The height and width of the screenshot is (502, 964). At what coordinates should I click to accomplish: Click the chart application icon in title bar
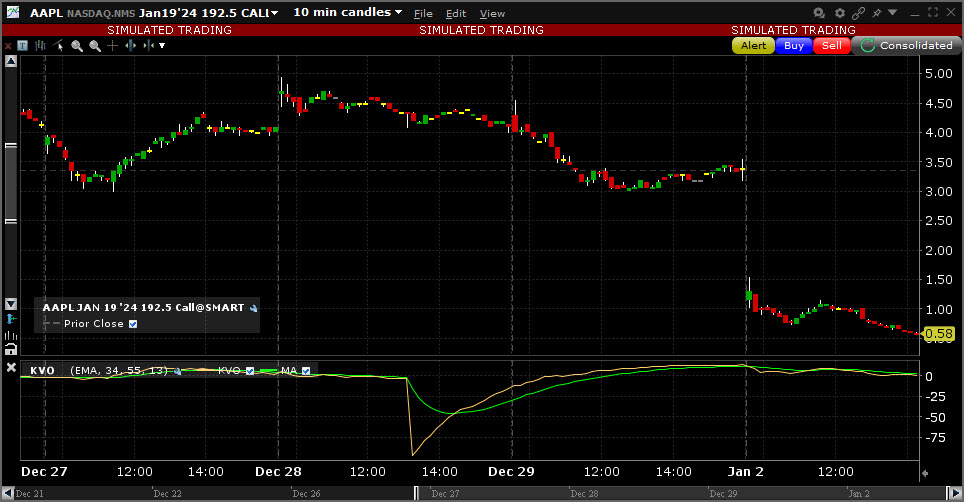pos(12,12)
